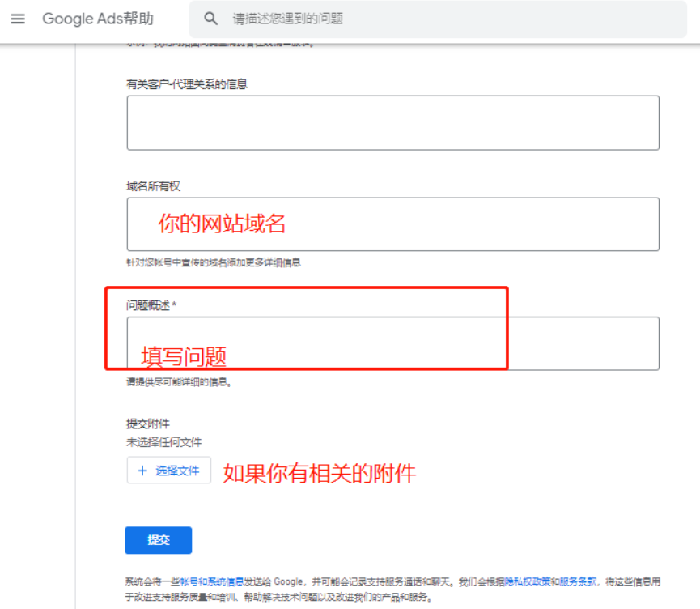Viewport: 700px width, 609px height.
Task: Click the 有关客户-代理关系的信息 text field
Action: point(392,122)
